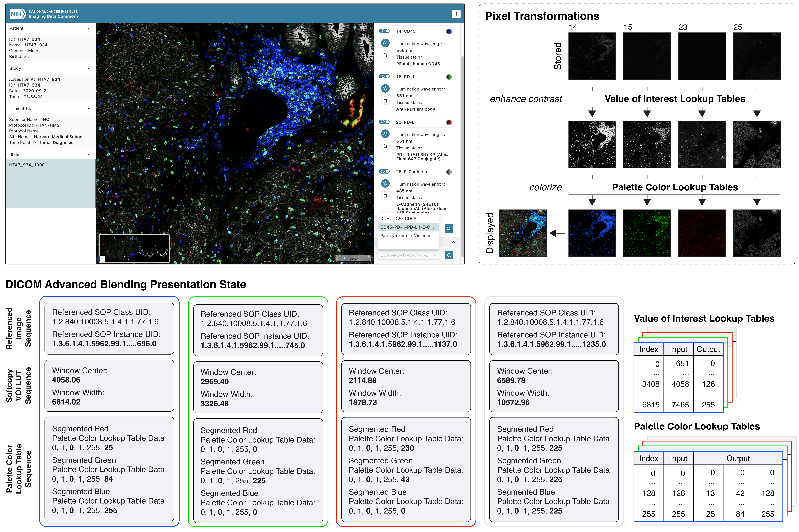Click the Window Center value '4058.06'

tap(66, 380)
